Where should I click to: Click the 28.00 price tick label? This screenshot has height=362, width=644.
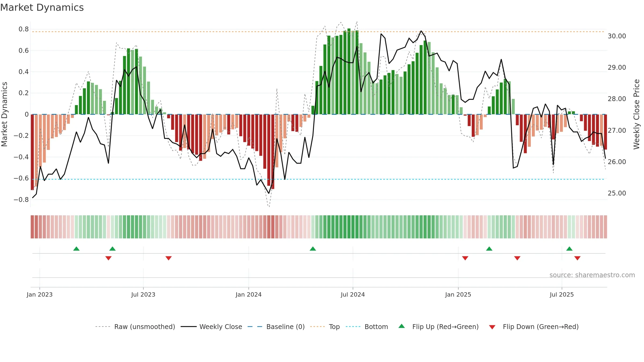coord(617,99)
